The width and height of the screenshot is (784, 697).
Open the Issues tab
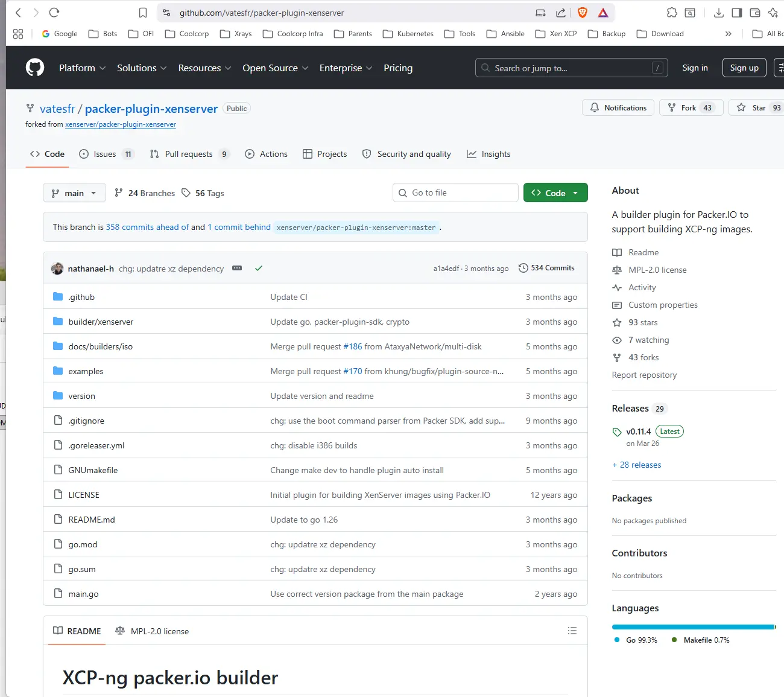coord(106,154)
